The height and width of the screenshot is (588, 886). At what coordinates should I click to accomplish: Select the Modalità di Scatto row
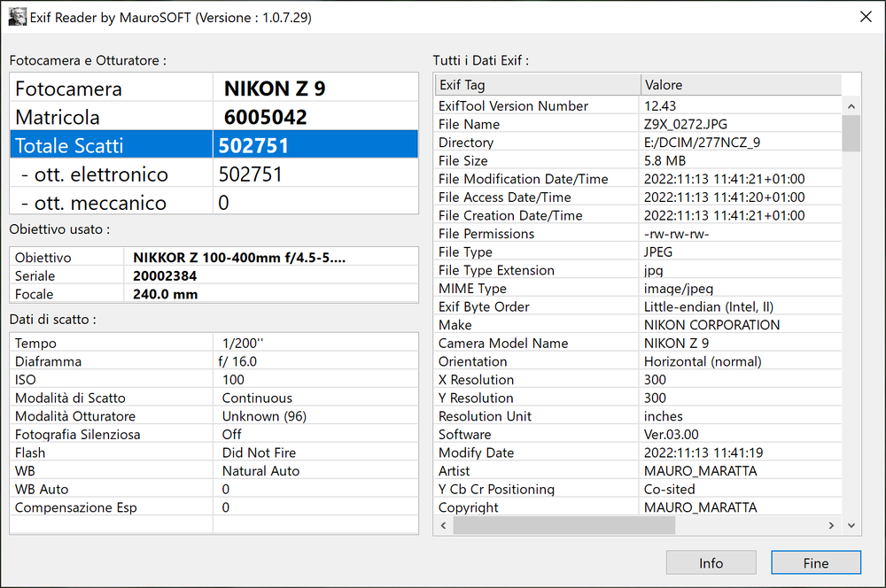tap(214, 398)
